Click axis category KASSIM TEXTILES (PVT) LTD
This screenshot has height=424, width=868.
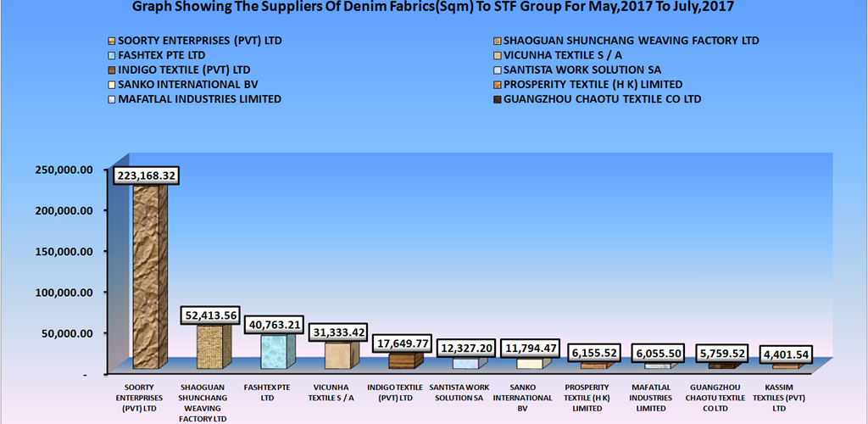(779, 398)
